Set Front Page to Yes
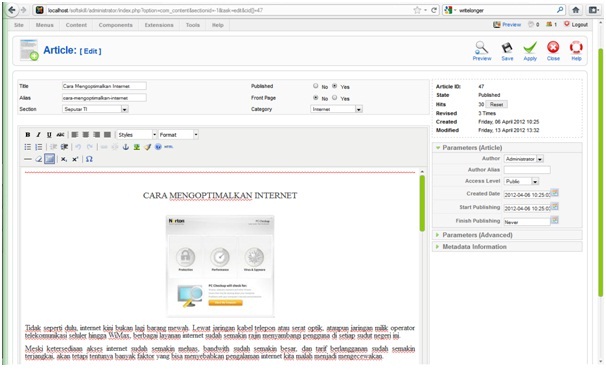 [335, 98]
